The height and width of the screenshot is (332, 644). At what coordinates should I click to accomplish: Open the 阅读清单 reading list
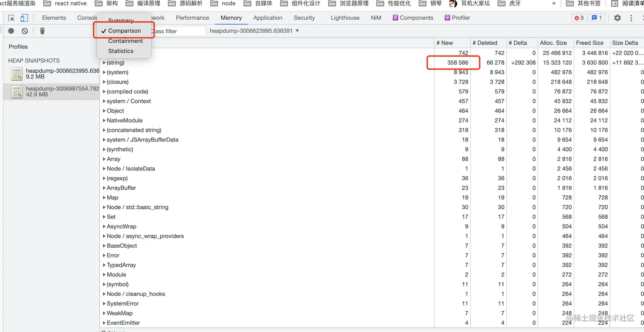[627, 3]
